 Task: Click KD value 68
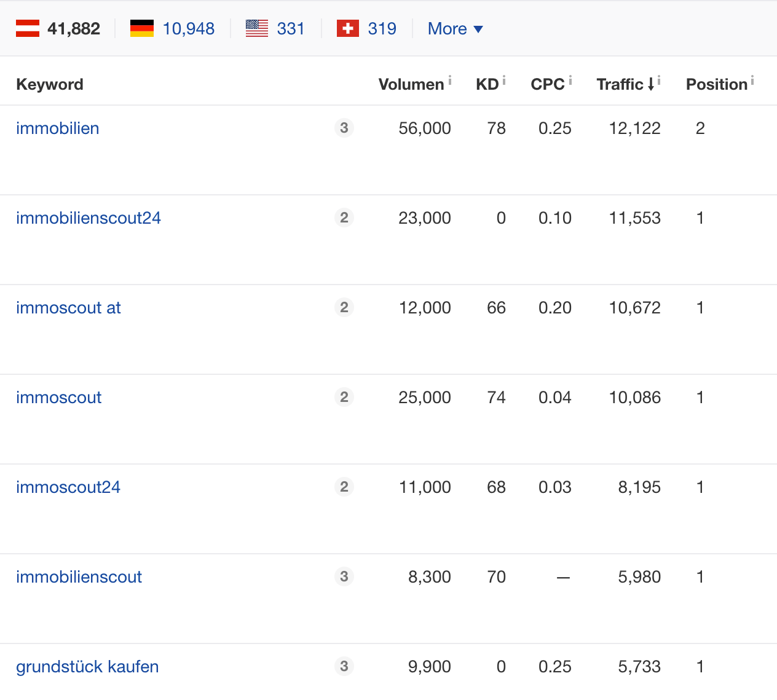pos(497,487)
